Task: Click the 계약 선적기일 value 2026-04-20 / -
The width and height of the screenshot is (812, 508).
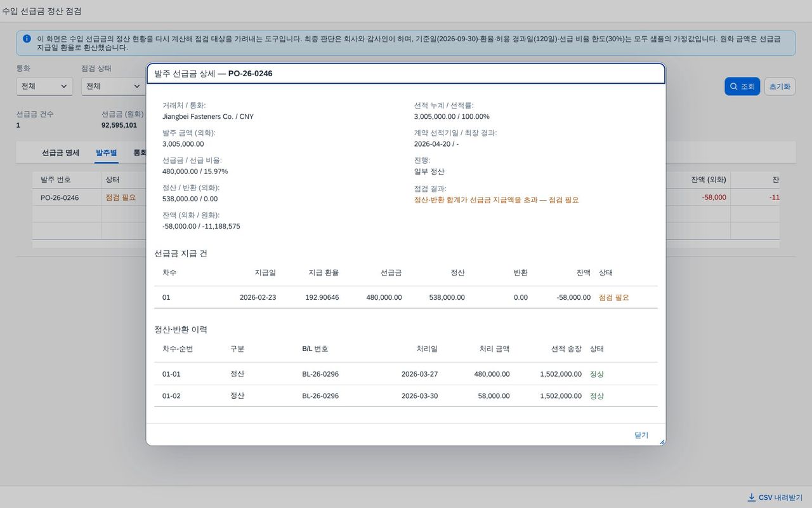Action: pos(436,144)
